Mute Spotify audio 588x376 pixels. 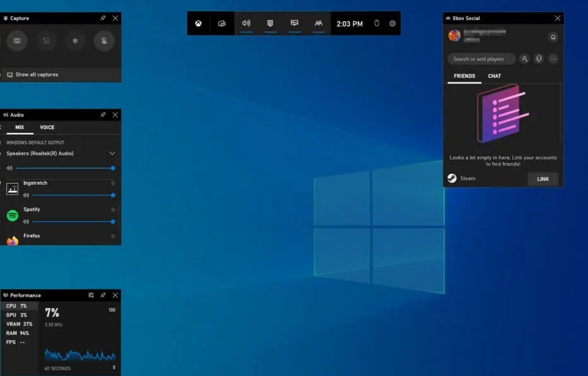26,222
